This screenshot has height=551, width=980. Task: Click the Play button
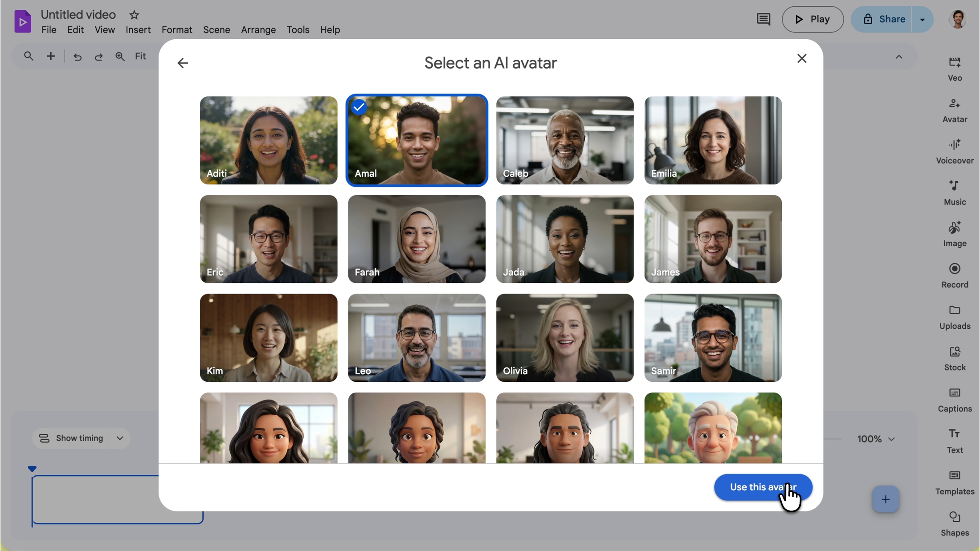click(813, 20)
